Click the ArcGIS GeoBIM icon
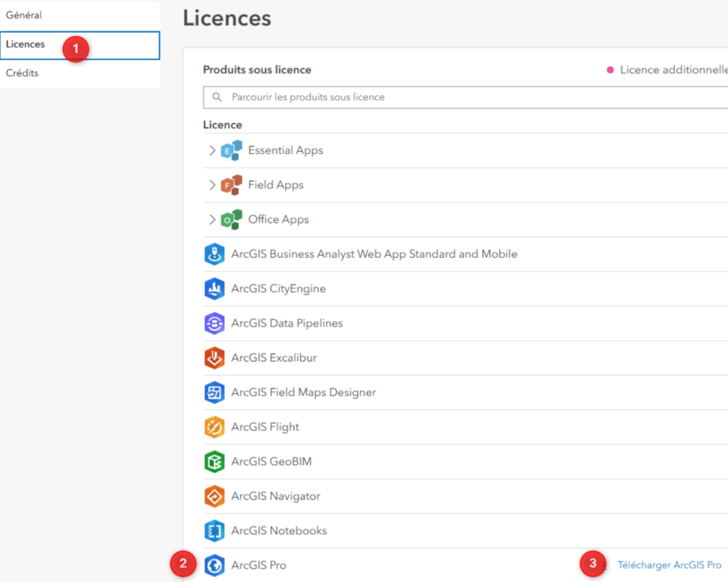728x582 pixels. 214,462
